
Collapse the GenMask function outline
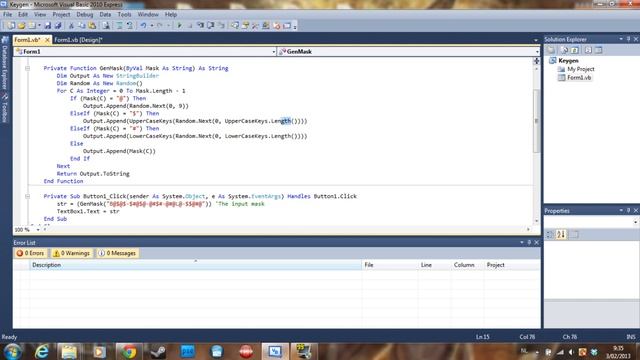[28, 68]
